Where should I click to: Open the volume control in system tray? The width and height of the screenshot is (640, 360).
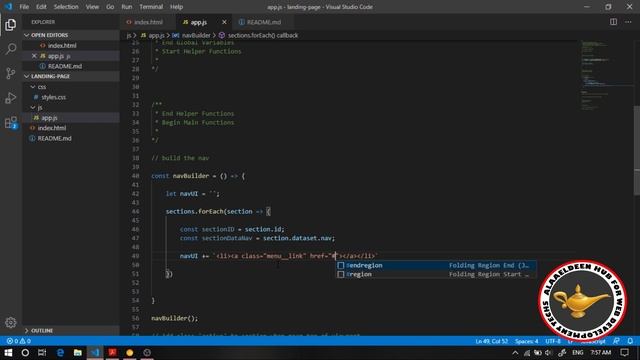coord(549,353)
